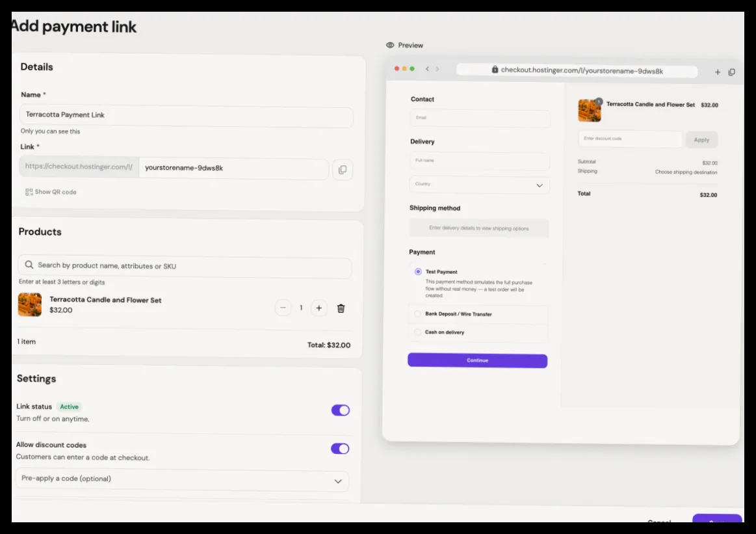Click the Email field in preview
Viewport: 756px width, 534px height.
pyautogui.click(x=480, y=118)
